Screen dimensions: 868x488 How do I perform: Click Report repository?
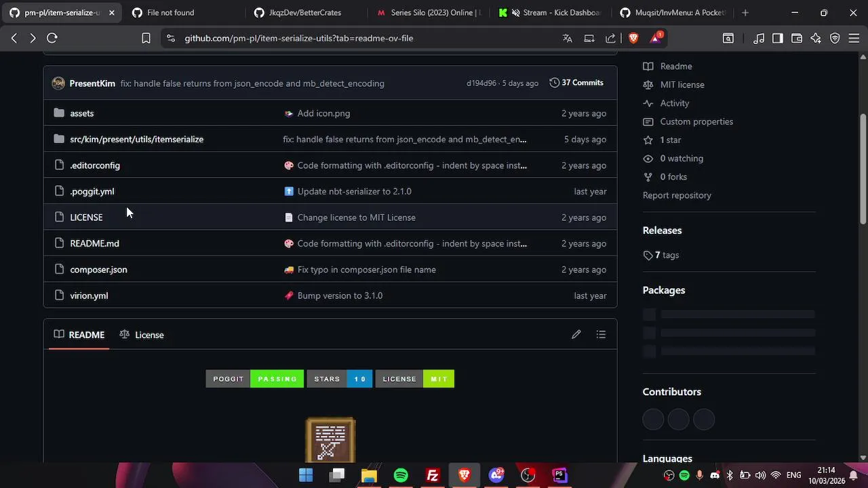click(x=677, y=195)
